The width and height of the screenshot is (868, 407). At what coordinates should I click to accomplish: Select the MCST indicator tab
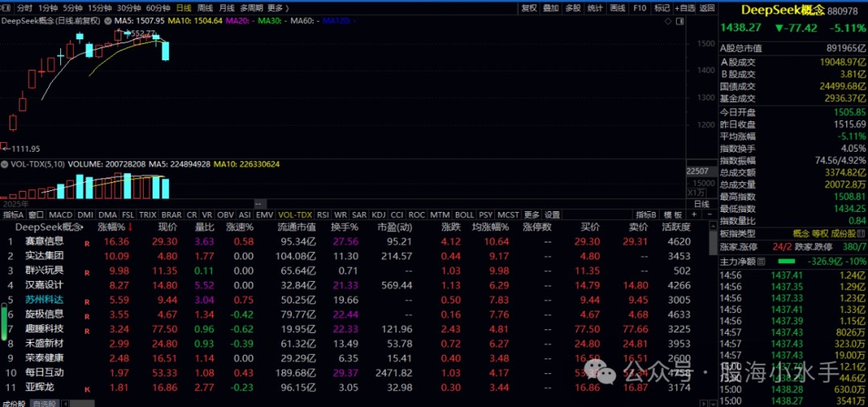coord(508,214)
